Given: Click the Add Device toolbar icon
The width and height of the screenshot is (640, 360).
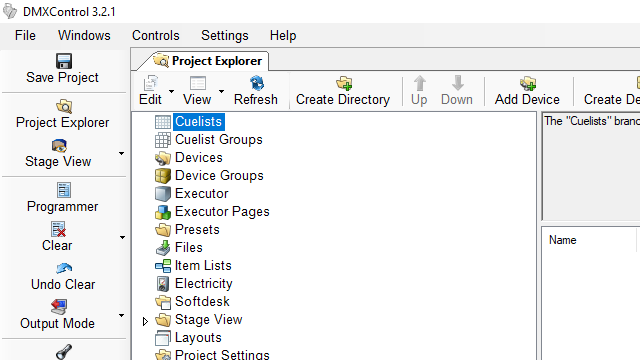Looking at the screenshot, I should point(528,83).
